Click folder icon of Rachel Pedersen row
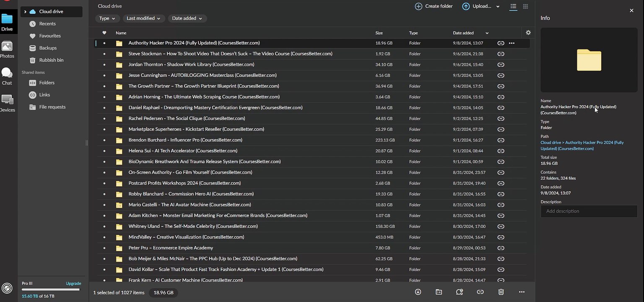Screen dimensions: 644x302 click(x=119, y=119)
